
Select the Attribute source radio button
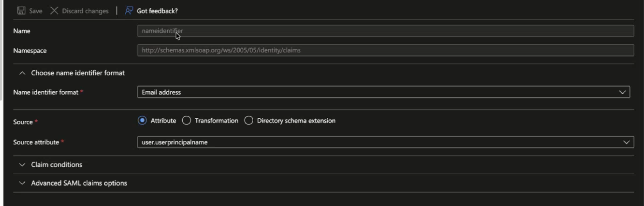142,121
